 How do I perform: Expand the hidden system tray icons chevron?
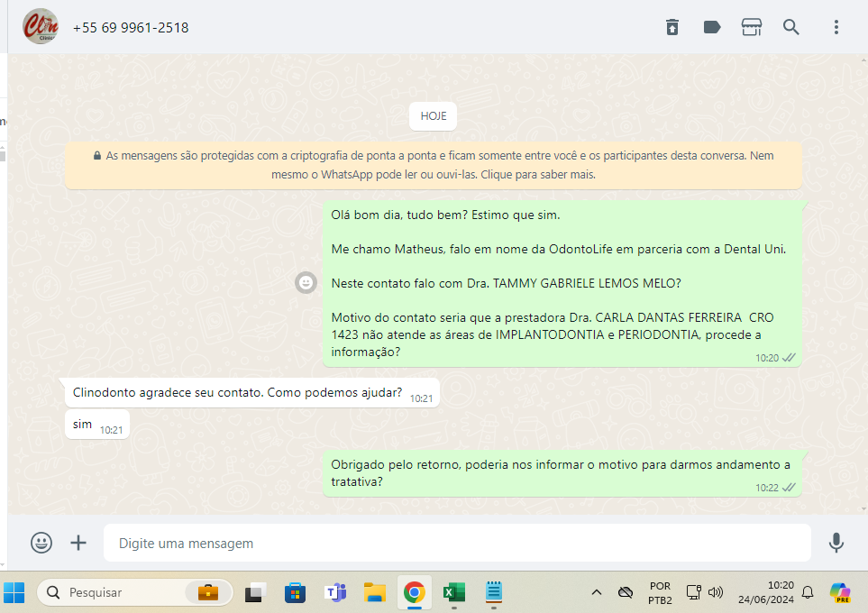click(x=596, y=592)
